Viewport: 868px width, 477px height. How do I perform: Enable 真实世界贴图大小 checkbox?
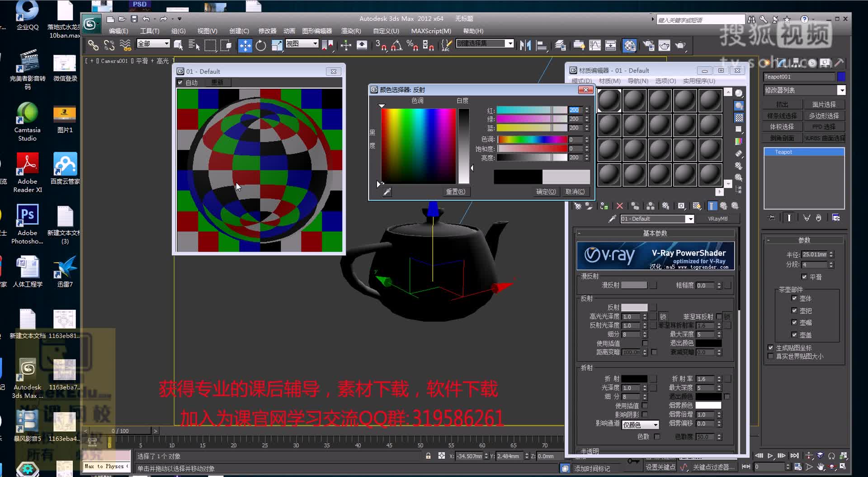pyautogui.click(x=770, y=356)
